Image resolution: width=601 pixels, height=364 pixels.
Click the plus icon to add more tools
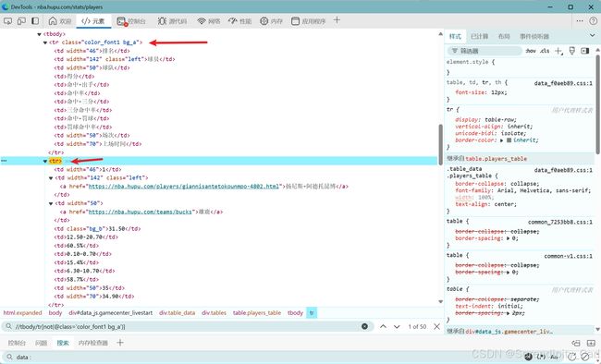pyautogui.click(x=337, y=20)
